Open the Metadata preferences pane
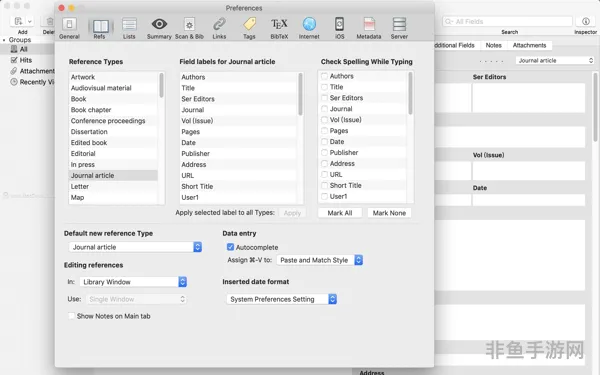 pyautogui.click(x=369, y=28)
